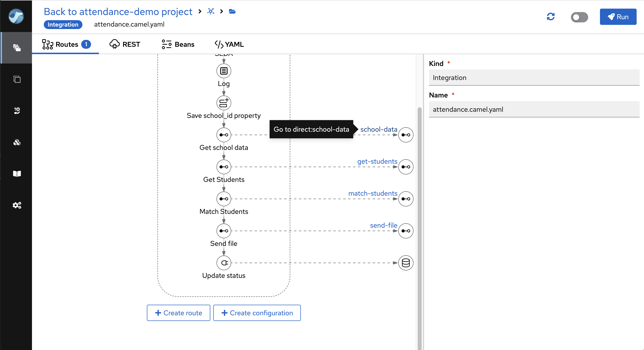
Task: Open folder icon in breadcrumb
Action: pos(232,12)
